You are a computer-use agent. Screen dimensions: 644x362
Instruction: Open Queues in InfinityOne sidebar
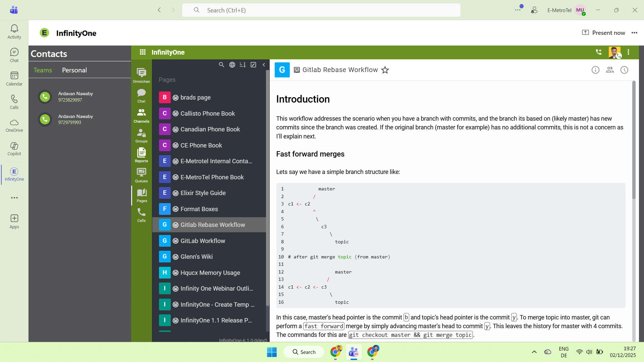142,175
